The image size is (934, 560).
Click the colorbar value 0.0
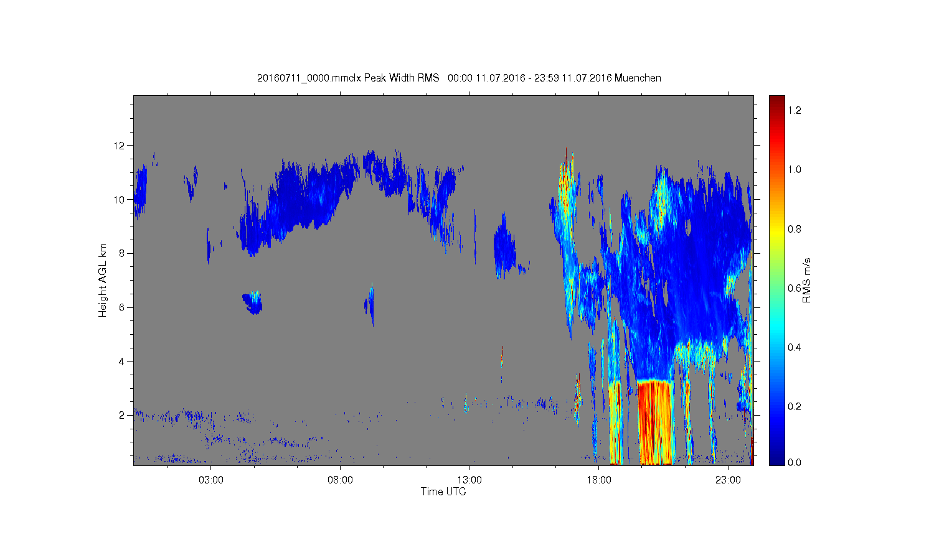point(794,462)
